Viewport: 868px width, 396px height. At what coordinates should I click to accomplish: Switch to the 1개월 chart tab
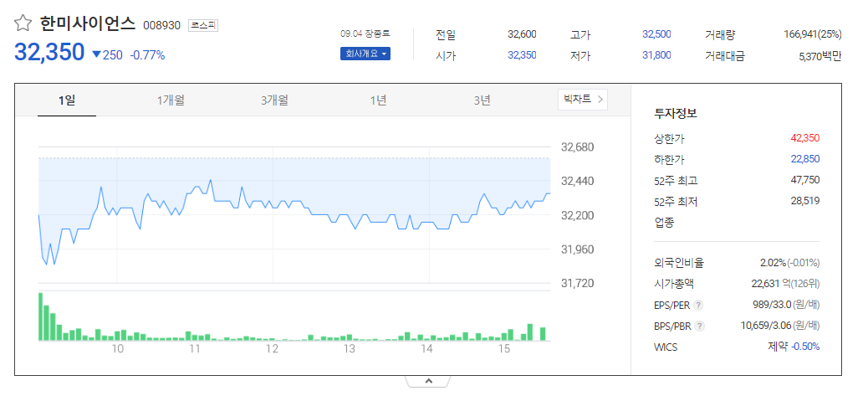171,100
